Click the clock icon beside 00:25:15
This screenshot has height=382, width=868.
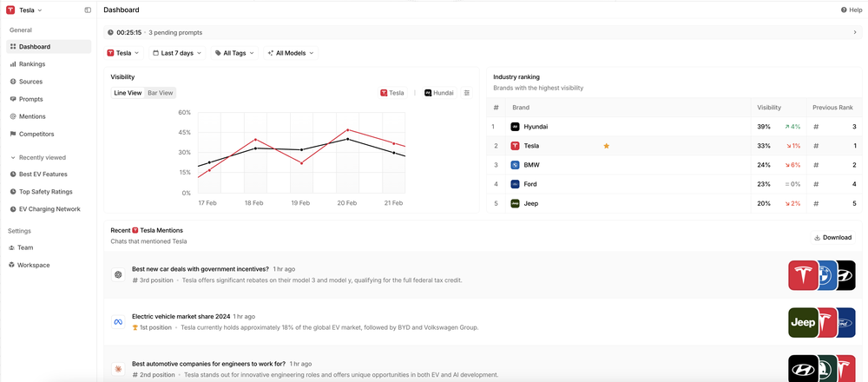coord(111,33)
